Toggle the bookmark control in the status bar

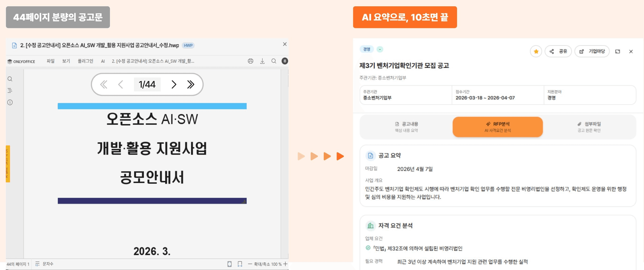point(239,264)
